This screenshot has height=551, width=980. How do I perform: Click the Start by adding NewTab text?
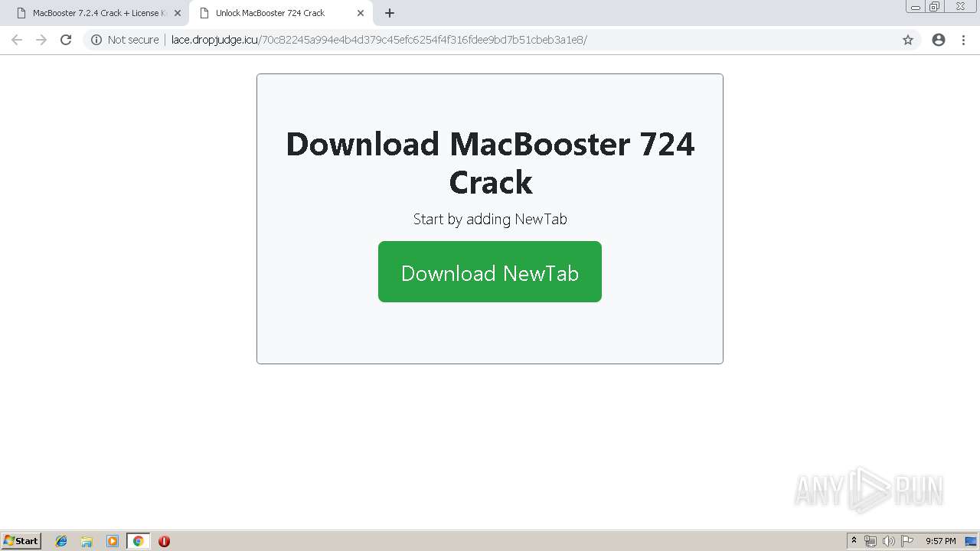point(490,219)
